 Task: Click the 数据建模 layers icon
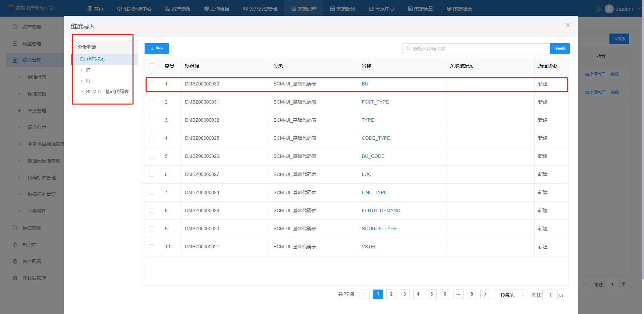[449, 9]
